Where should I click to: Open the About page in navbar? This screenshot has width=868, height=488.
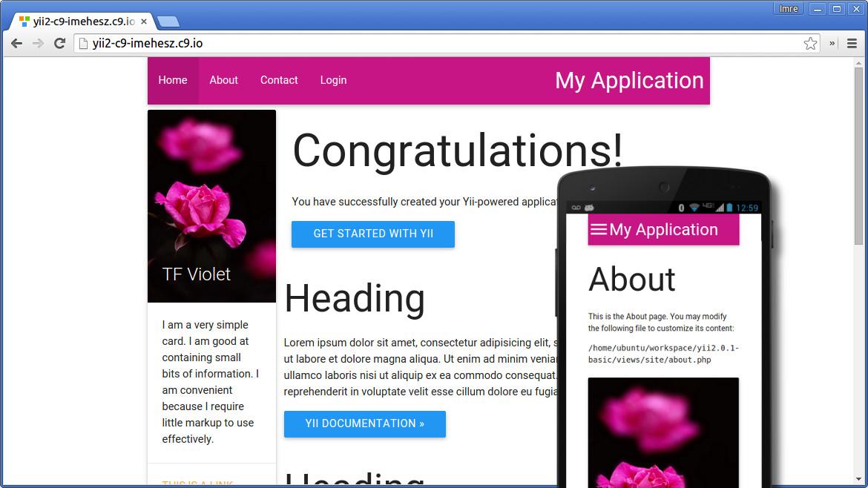coord(223,80)
